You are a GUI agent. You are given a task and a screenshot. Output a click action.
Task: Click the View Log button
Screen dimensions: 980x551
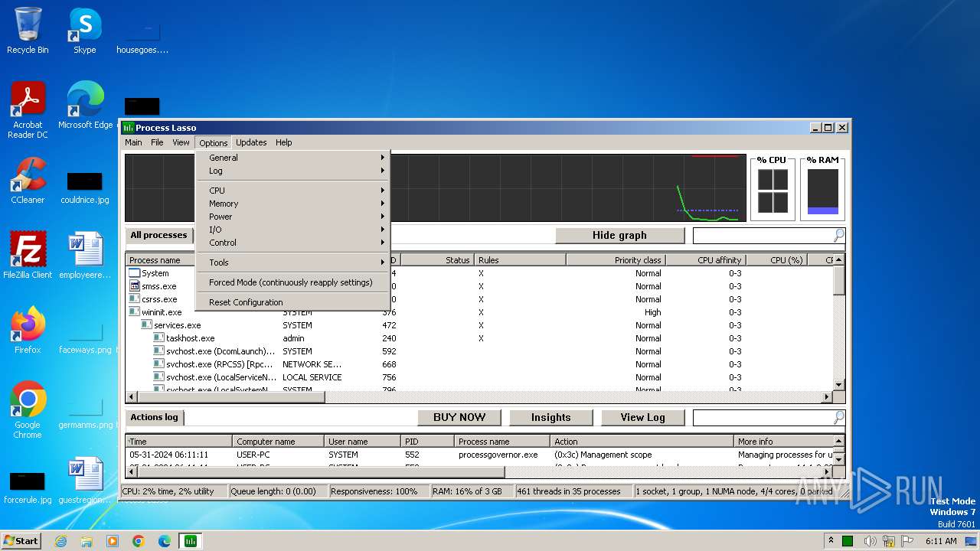[x=642, y=417]
